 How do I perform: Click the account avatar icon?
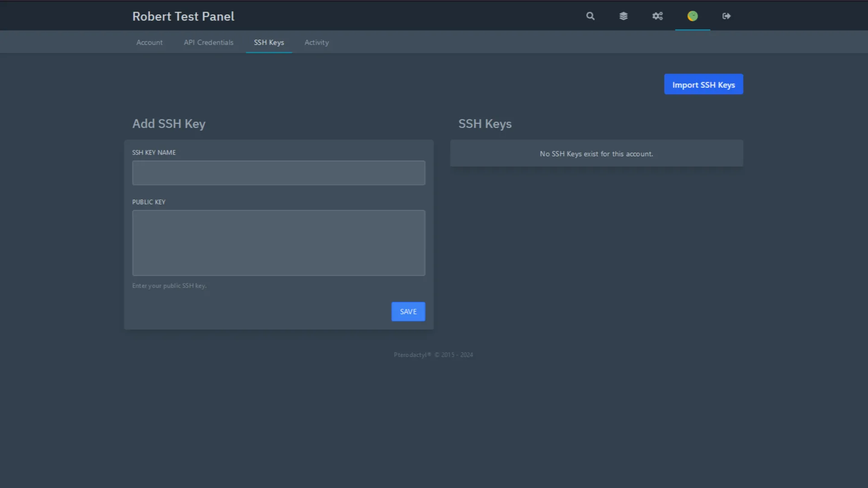coord(693,16)
